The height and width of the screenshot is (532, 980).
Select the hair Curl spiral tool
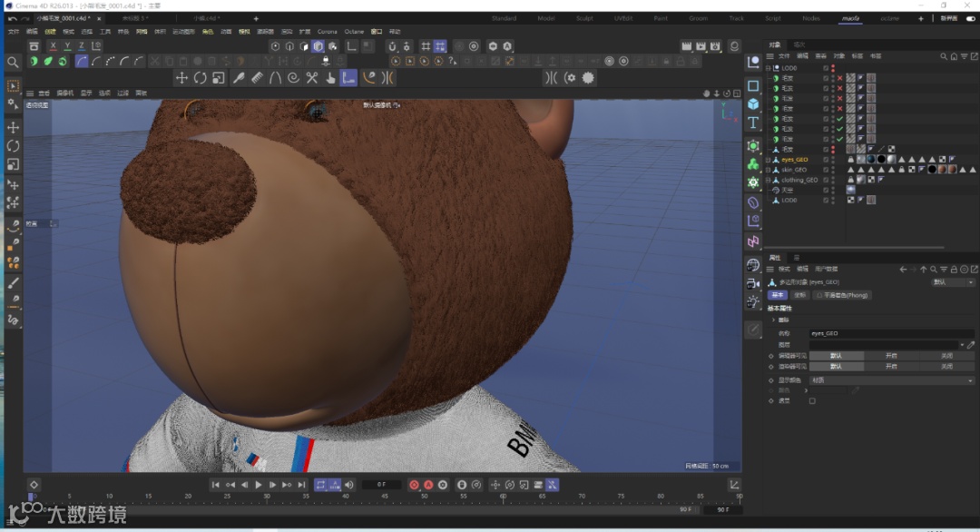(x=293, y=78)
